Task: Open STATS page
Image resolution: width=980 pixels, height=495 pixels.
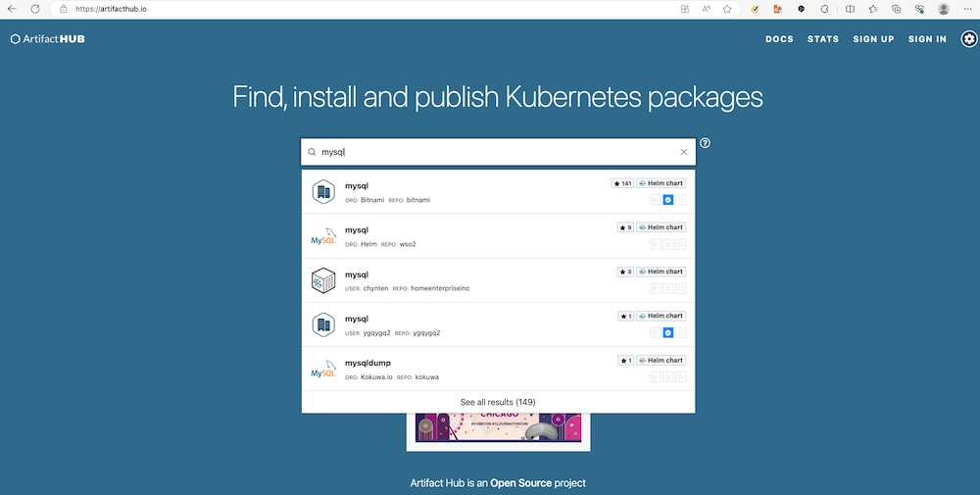Action: pos(823,39)
